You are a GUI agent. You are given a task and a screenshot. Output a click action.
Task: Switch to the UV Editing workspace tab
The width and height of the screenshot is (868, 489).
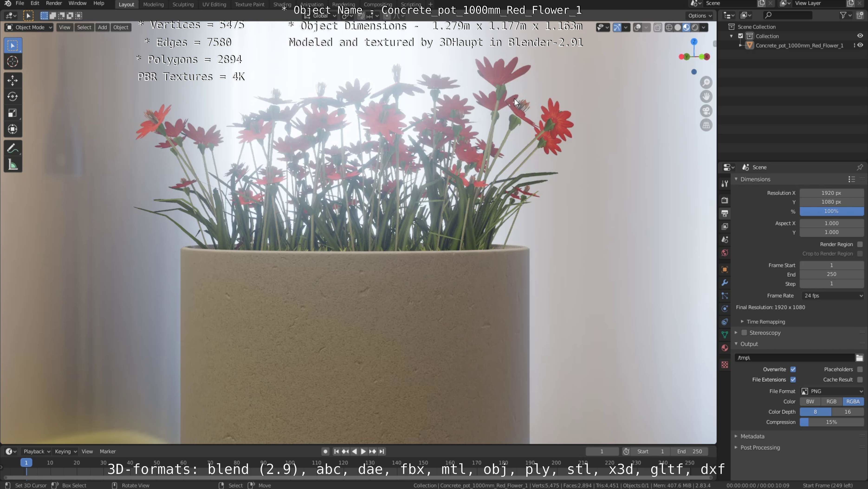pyautogui.click(x=214, y=4)
